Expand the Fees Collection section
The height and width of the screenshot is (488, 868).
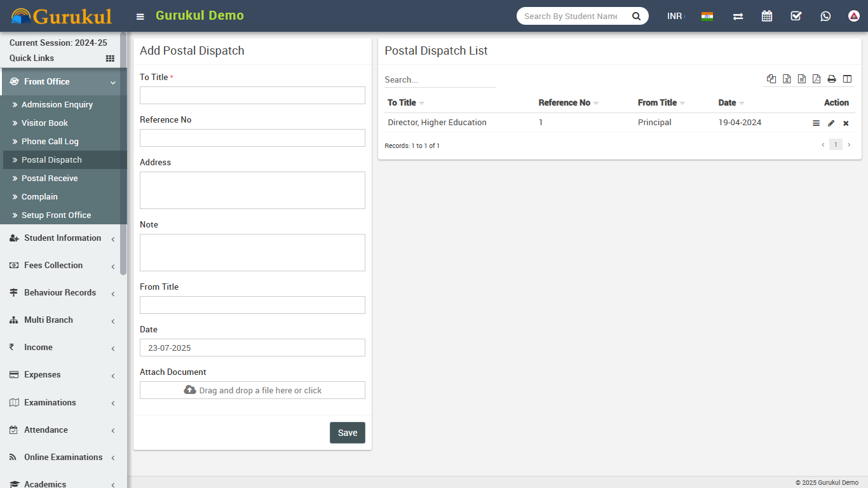tap(53, 266)
